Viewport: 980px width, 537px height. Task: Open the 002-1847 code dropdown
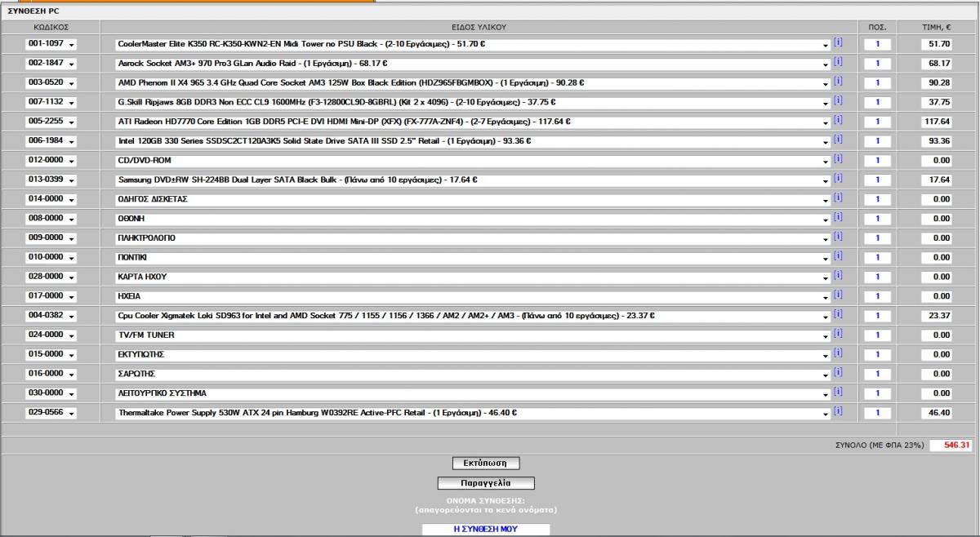coord(51,64)
